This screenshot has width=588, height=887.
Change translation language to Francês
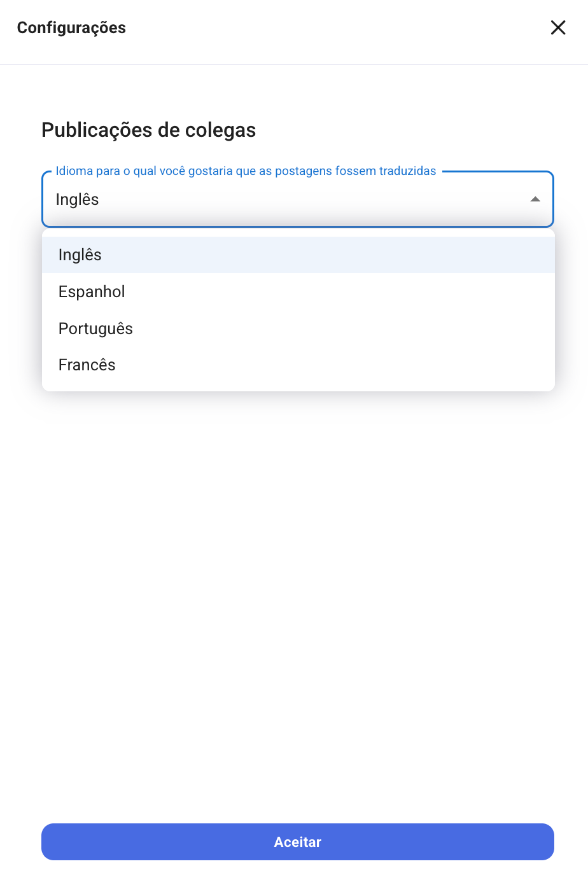click(87, 365)
